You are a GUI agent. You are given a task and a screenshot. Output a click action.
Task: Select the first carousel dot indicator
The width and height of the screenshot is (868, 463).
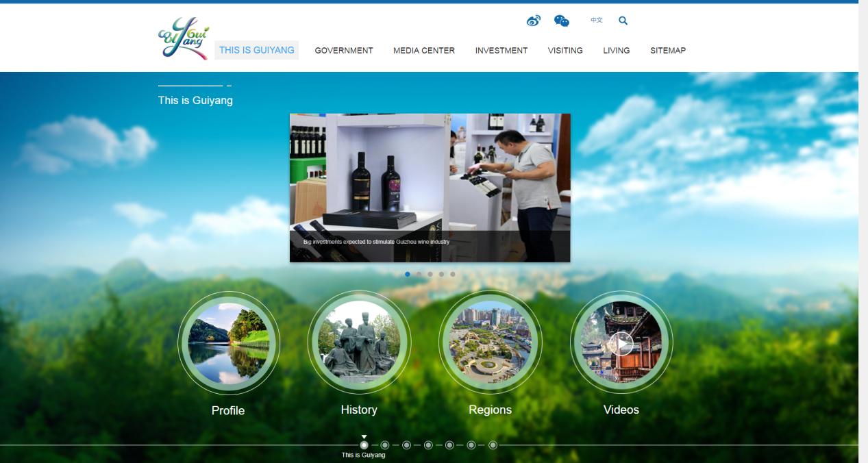pyautogui.click(x=408, y=274)
